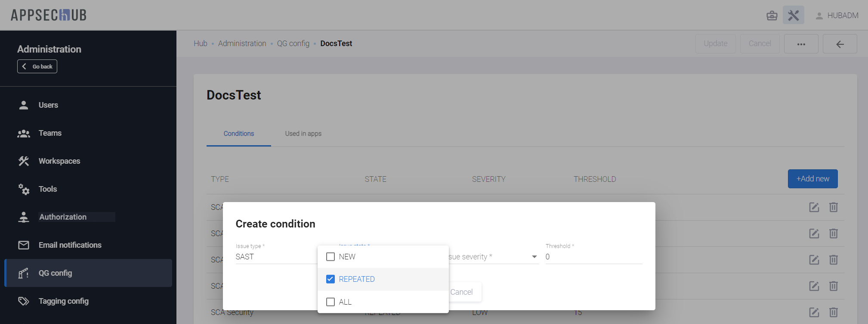Click the briefcase icon in top bar
The height and width of the screenshot is (324, 868).
coord(772,16)
